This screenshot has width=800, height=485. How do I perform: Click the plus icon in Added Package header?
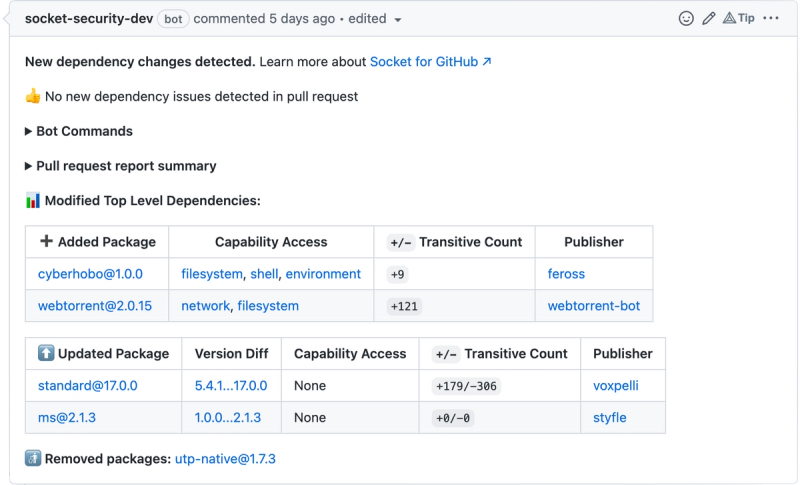tap(46, 241)
